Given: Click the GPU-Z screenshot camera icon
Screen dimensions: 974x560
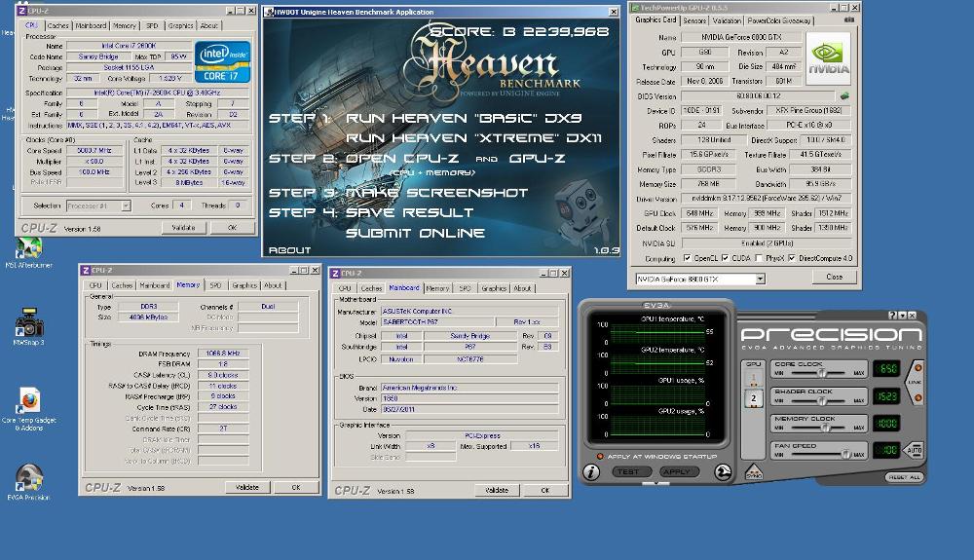Looking at the screenshot, I should 849,19.
